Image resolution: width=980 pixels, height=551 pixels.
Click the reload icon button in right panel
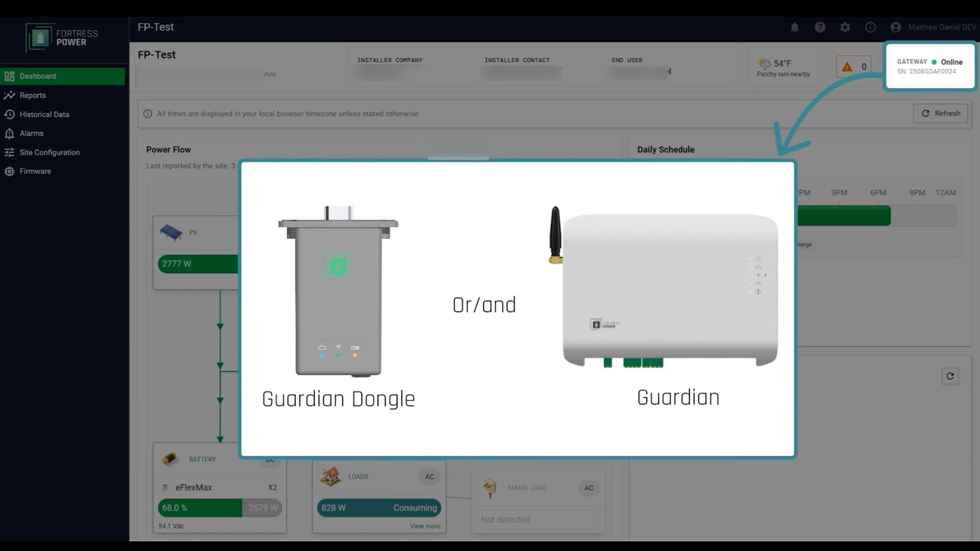coord(950,376)
